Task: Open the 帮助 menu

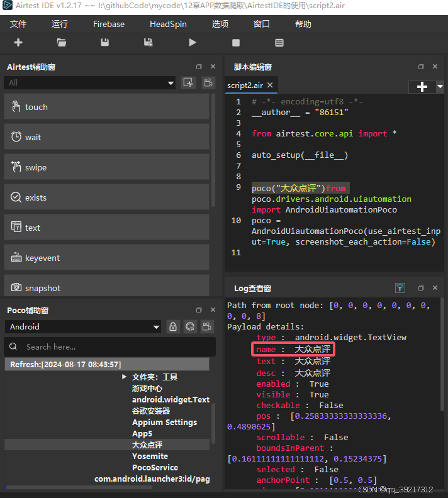Action: point(303,24)
